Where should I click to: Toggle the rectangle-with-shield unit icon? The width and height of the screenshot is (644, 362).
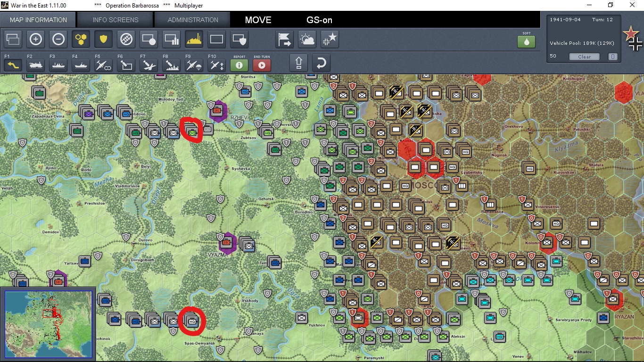tap(239, 40)
